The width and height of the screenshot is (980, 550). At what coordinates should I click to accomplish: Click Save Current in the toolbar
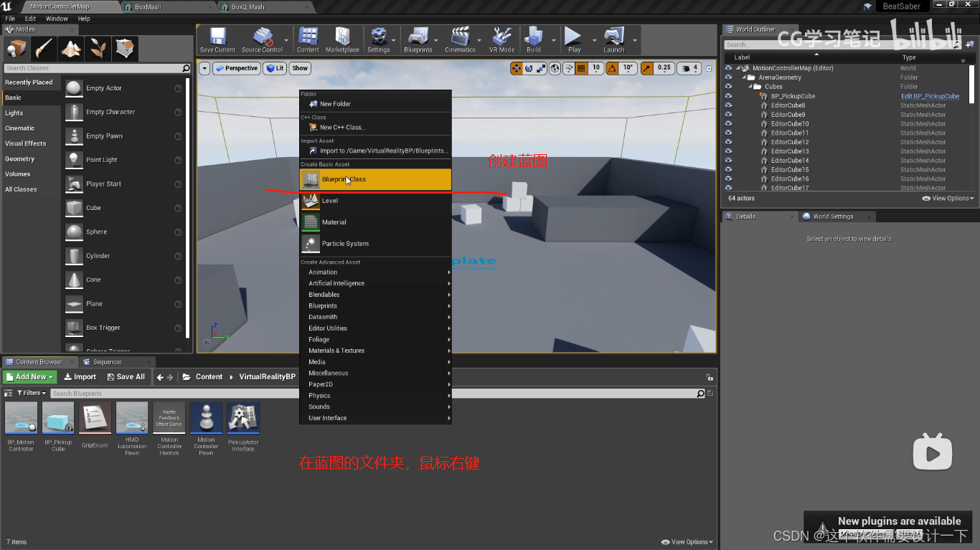[x=217, y=40]
